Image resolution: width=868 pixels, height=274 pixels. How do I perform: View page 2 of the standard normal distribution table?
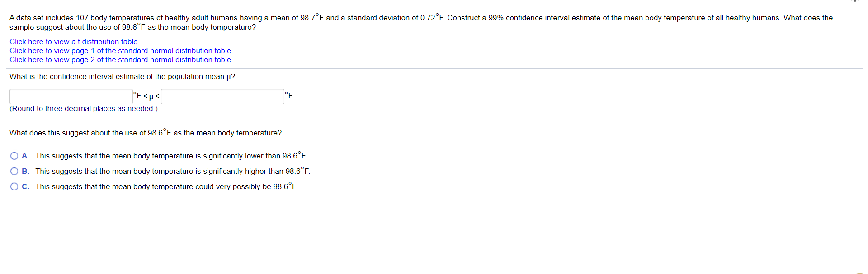coord(121,60)
